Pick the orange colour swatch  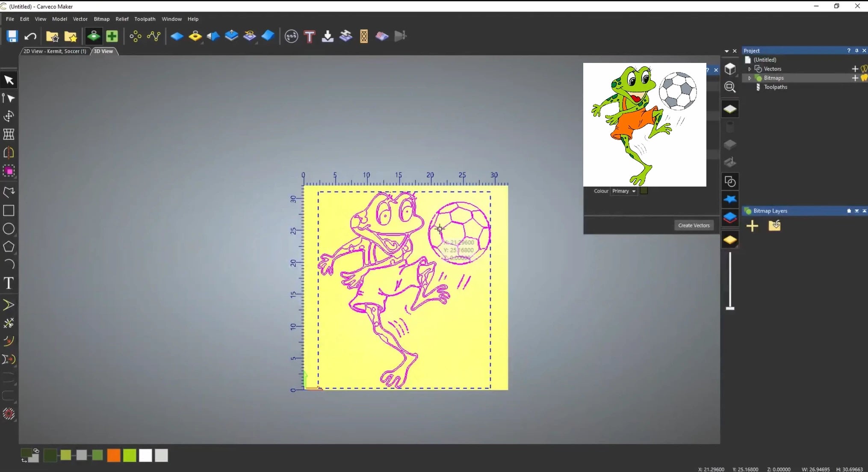coord(113,455)
